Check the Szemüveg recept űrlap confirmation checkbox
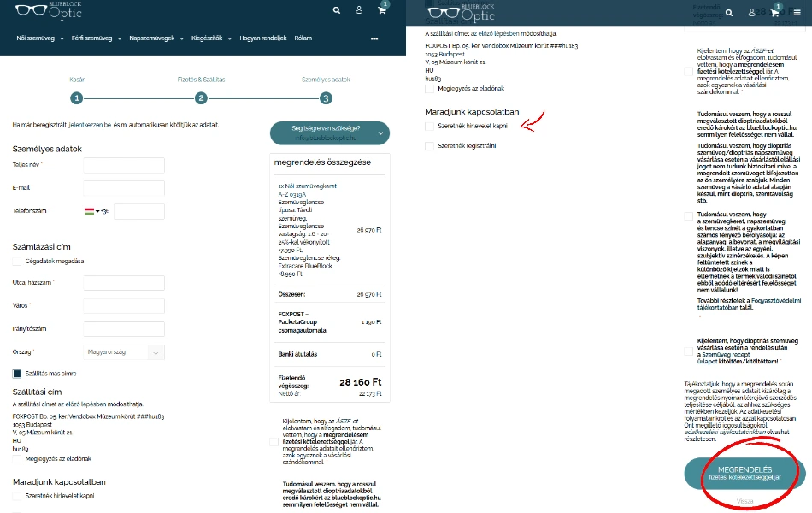The image size is (812, 513). (x=689, y=351)
